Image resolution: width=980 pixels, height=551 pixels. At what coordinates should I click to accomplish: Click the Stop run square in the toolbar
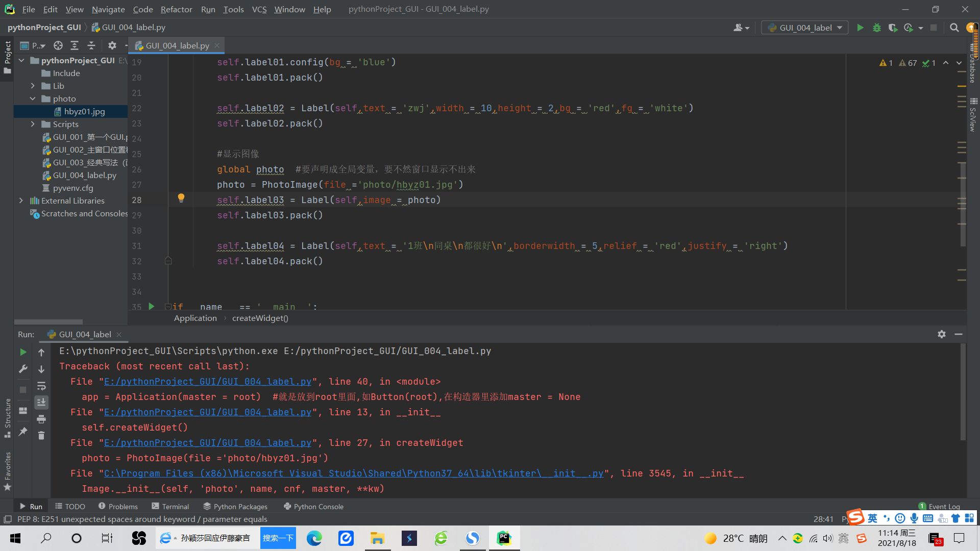[934, 28]
